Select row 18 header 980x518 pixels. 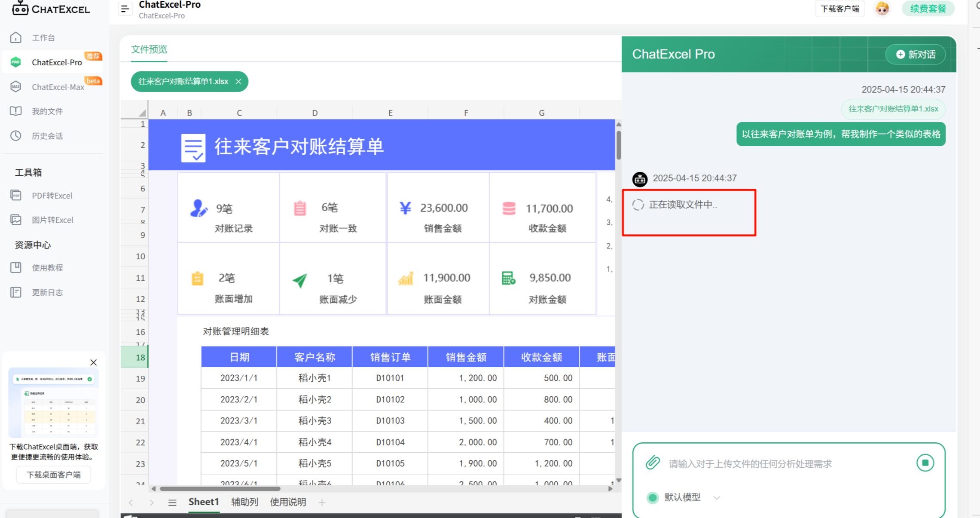[x=134, y=357]
